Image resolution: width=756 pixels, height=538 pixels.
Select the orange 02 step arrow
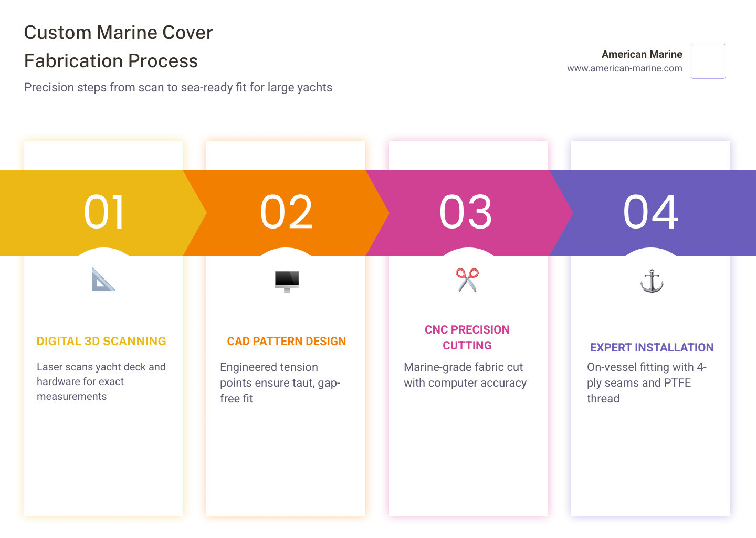287,213
